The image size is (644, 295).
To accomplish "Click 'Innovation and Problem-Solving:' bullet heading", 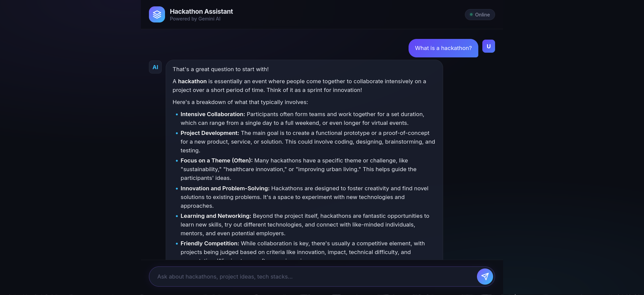I will (225, 189).
